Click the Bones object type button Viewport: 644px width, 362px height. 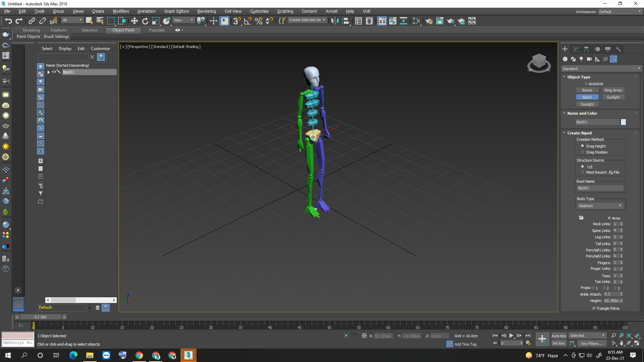587,90
